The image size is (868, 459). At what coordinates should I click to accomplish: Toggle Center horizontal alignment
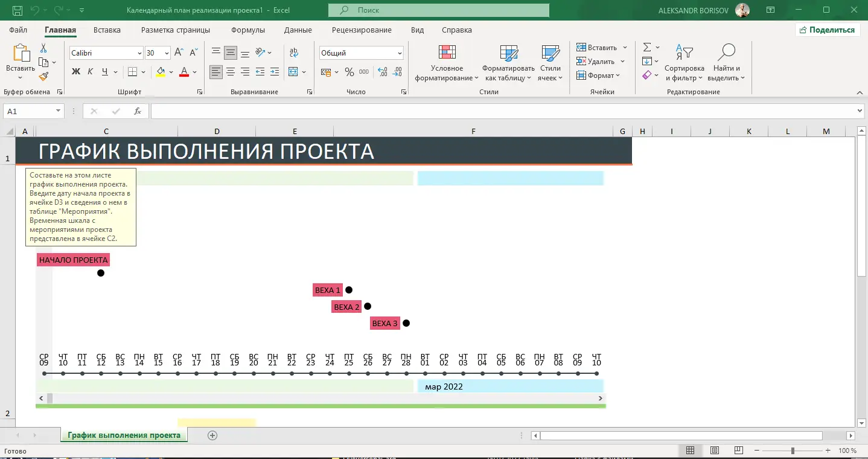pos(231,72)
